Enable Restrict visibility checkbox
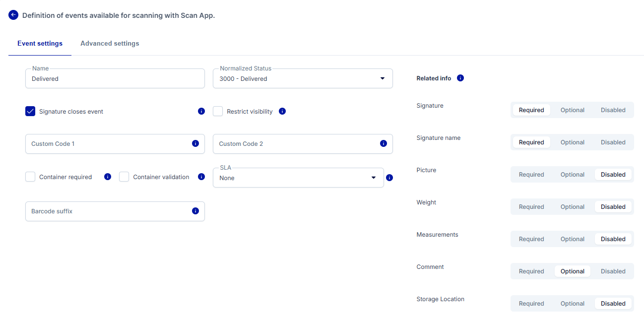The image size is (644, 321). (218, 111)
